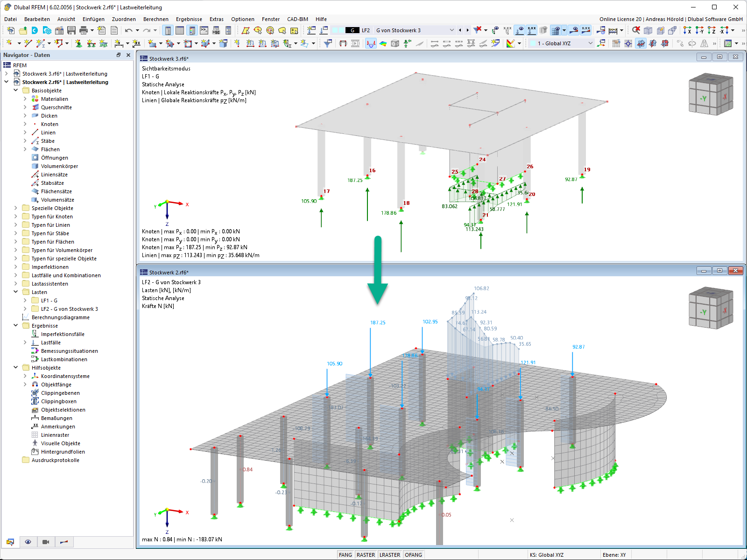The height and width of the screenshot is (560, 747).
Task: Click the Block Manager cube icon
Action: (47, 30)
